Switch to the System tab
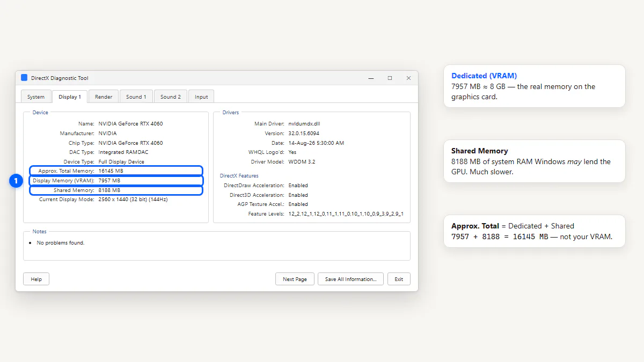 tap(36, 97)
